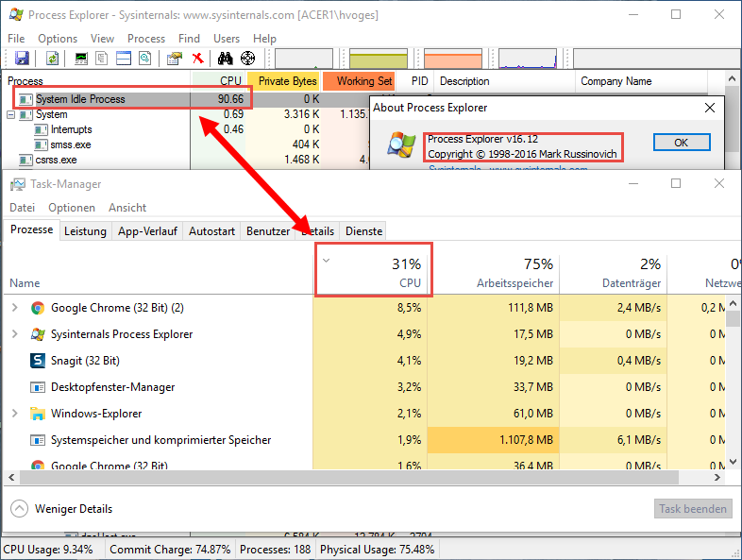The width and height of the screenshot is (742, 560).
Task: Open System Information graph icon in toolbar
Action: (82, 59)
